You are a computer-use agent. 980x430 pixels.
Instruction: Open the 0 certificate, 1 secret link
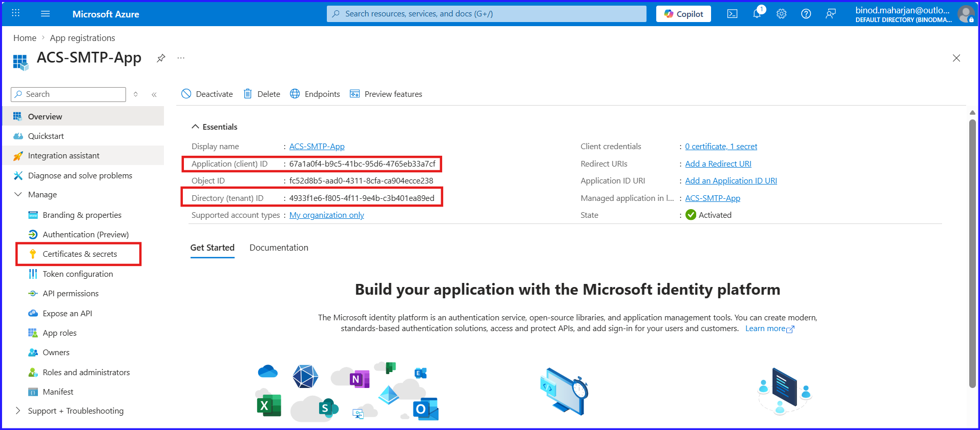click(x=721, y=146)
